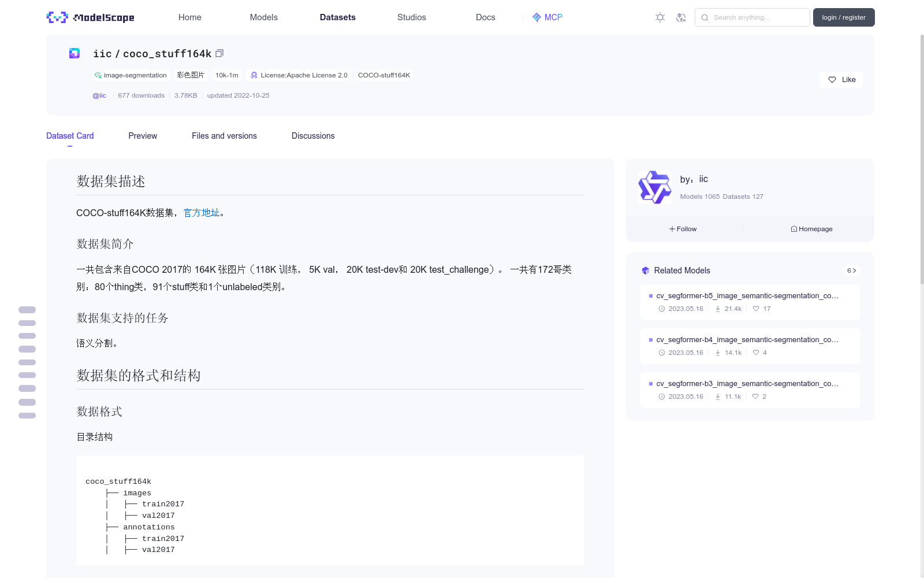Screen dimensions: 924x578
Task: Click the heart icon on segformer-b5 card
Action: coord(756,309)
